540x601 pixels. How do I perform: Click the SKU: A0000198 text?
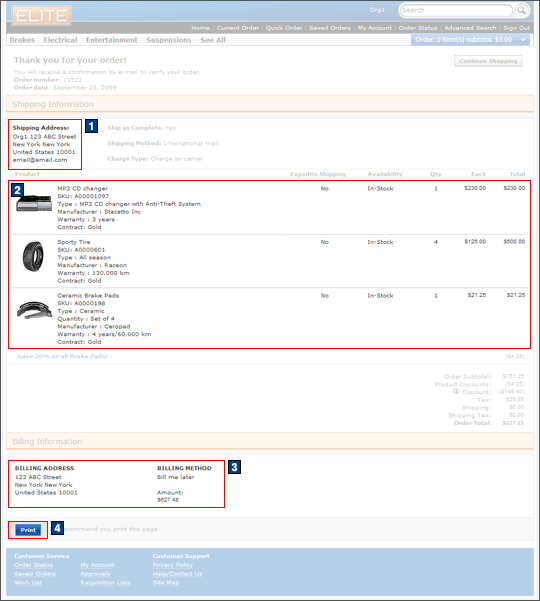click(x=81, y=303)
